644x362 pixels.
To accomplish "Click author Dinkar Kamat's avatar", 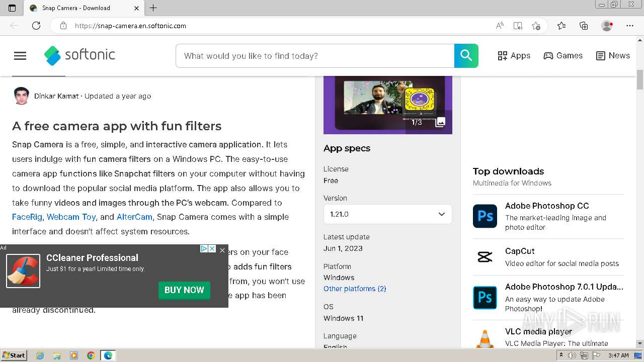I will [21, 96].
